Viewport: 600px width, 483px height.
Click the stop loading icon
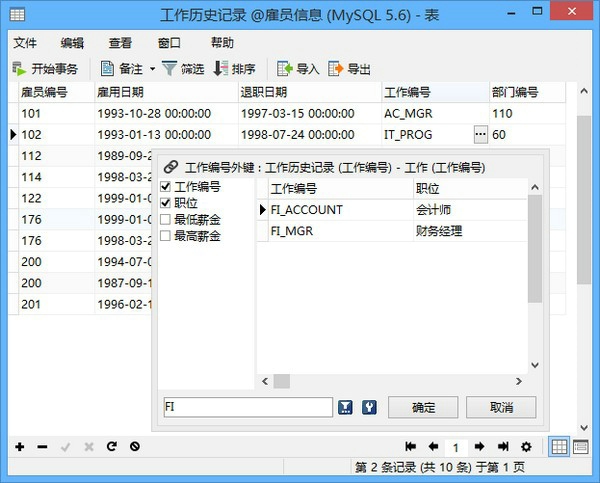point(135,446)
